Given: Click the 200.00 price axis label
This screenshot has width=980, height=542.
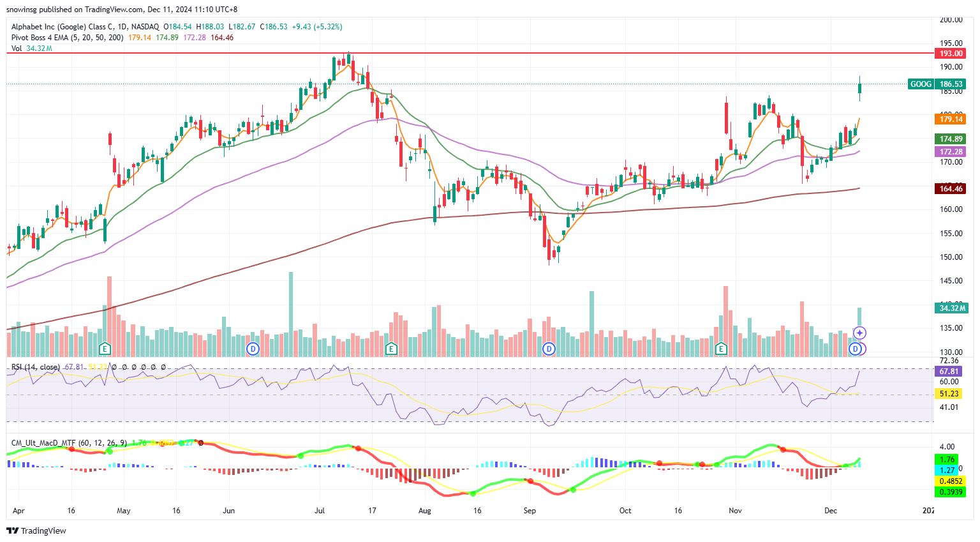Looking at the screenshot, I should pos(951,20).
